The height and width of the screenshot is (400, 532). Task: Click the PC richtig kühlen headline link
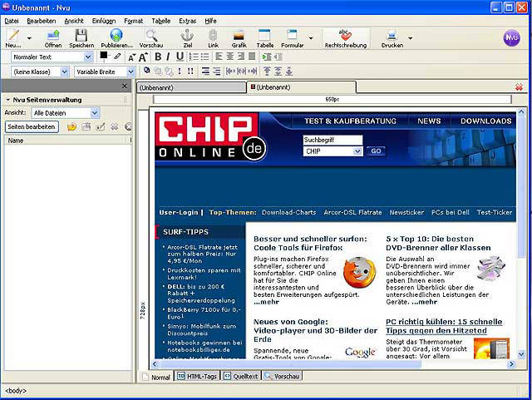pyautogui.click(x=444, y=326)
